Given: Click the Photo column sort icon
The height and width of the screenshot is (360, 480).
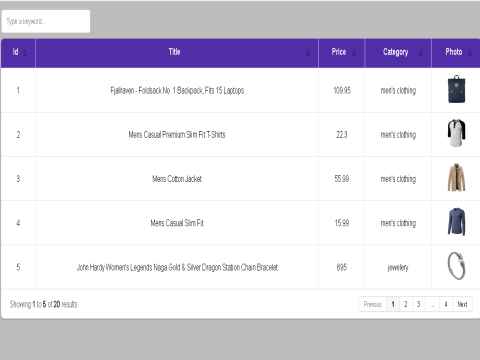Looking at the screenshot, I should click(x=470, y=52).
